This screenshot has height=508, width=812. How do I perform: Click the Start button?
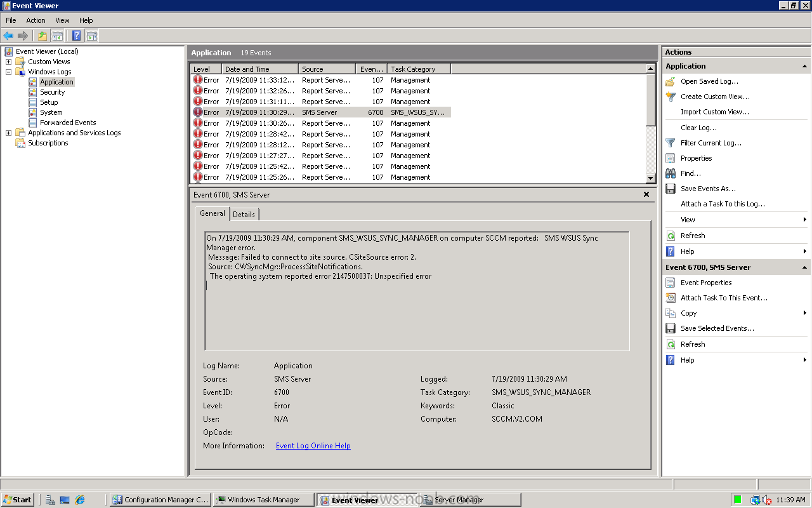[x=18, y=500]
